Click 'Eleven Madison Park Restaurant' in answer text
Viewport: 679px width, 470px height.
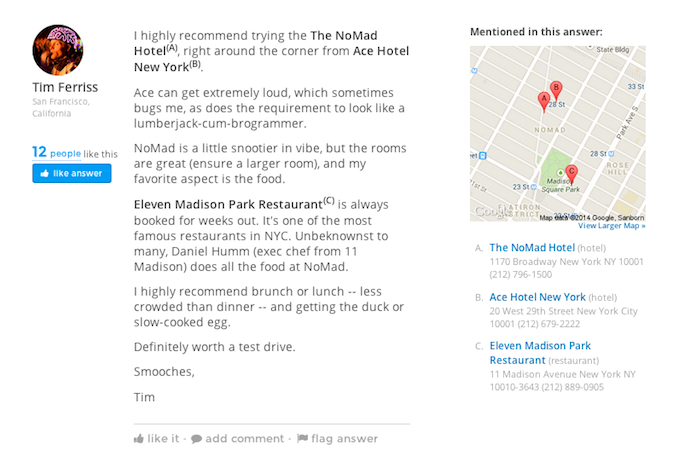point(227,204)
